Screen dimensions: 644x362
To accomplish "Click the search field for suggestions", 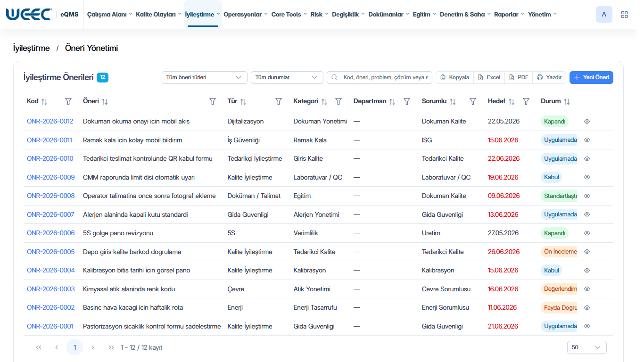I will [x=380, y=77].
